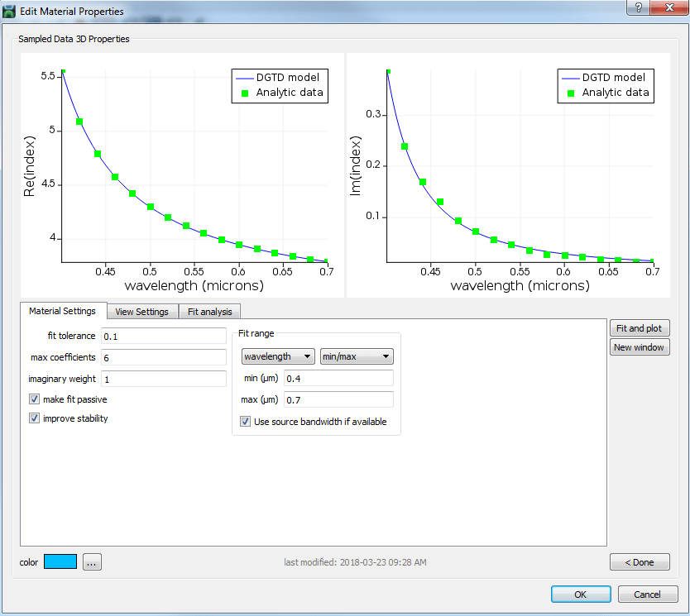The width and height of the screenshot is (690, 616).
Task: Confirm changes with the OK button
Action: (x=581, y=594)
